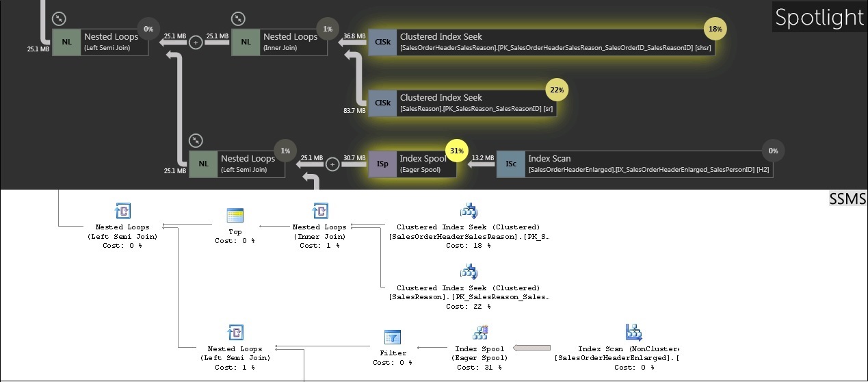Click the Spotlight label in the corner
Viewport: 868px width, 382px height.
tap(819, 17)
